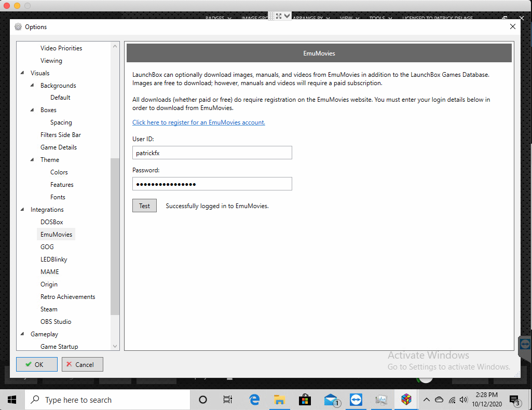The height and width of the screenshot is (410, 532).
Task: Open the EmuMovies account registration link
Action: click(x=198, y=122)
